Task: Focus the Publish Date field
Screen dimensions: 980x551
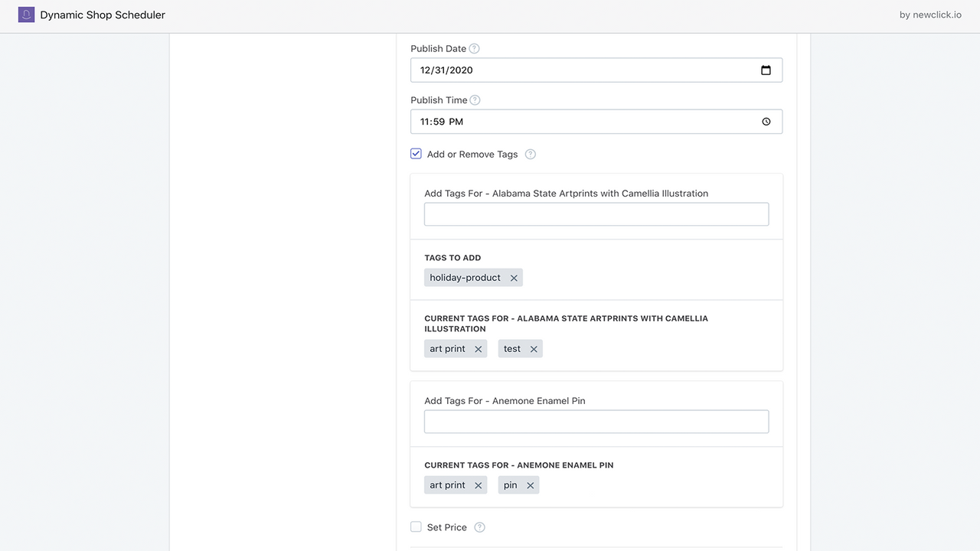Action: (596, 70)
